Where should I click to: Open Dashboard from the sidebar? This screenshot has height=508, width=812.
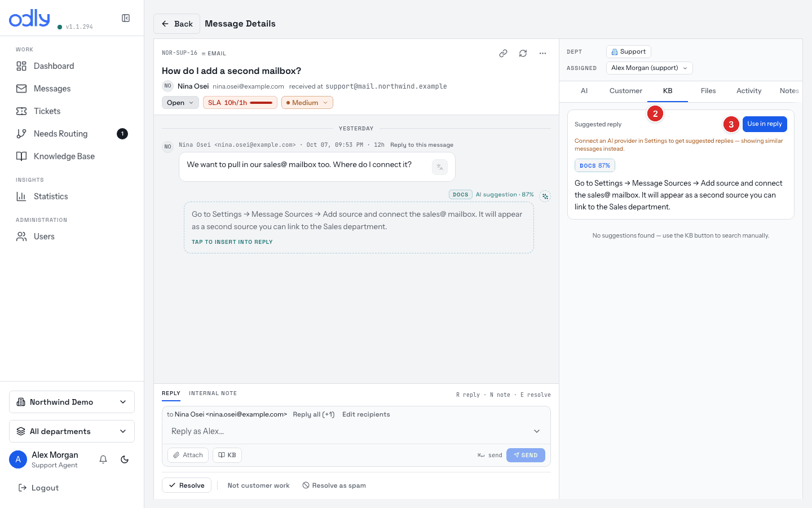click(x=72, y=66)
